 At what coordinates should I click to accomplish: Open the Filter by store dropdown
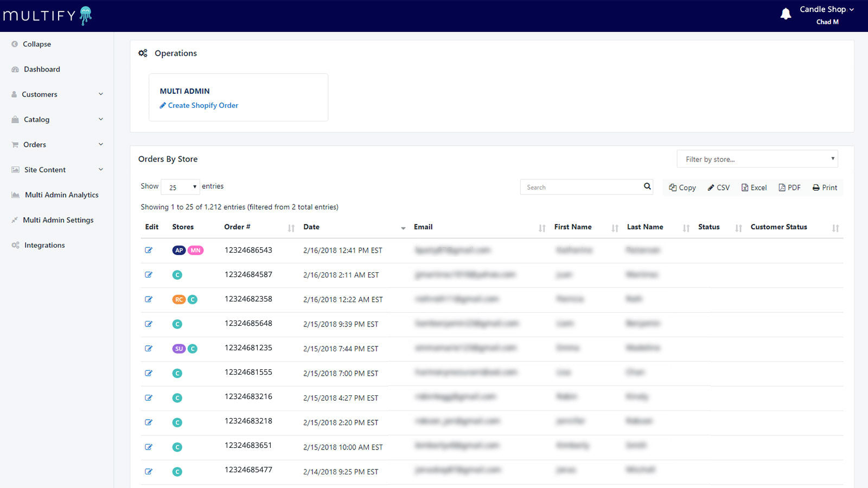click(x=757, y=159)
